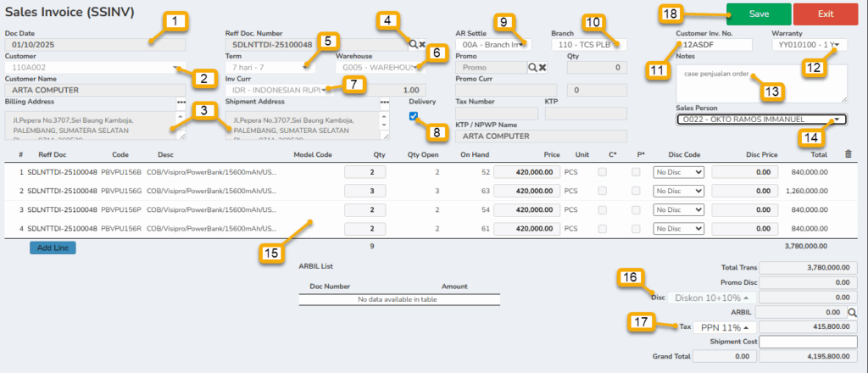Click the trash icon in the table header
This screenshot has width=868, height=373.
point(849,154)
